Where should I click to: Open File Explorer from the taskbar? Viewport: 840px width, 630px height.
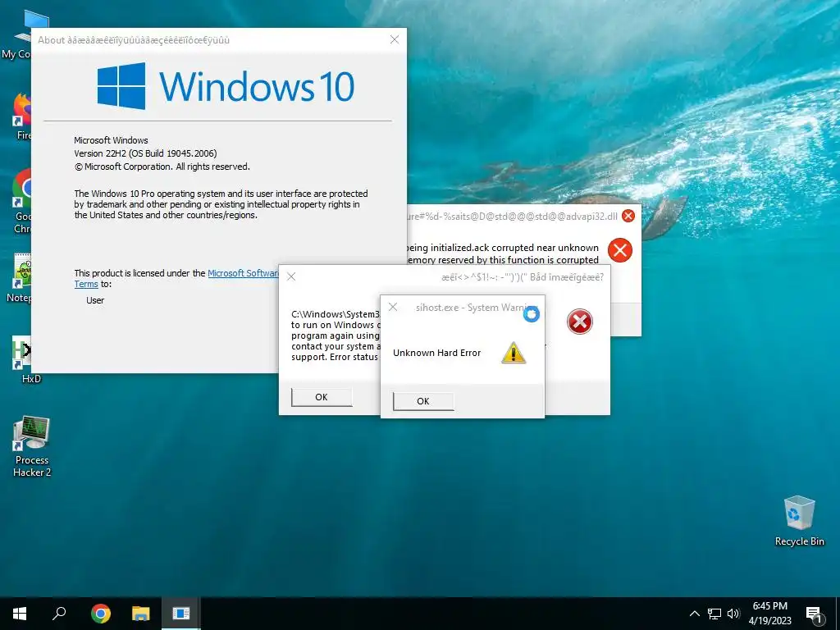point(141,614)
